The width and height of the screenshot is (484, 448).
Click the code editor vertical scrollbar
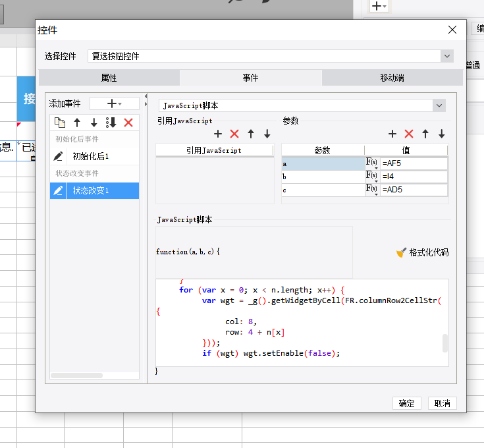coord(444,343)
